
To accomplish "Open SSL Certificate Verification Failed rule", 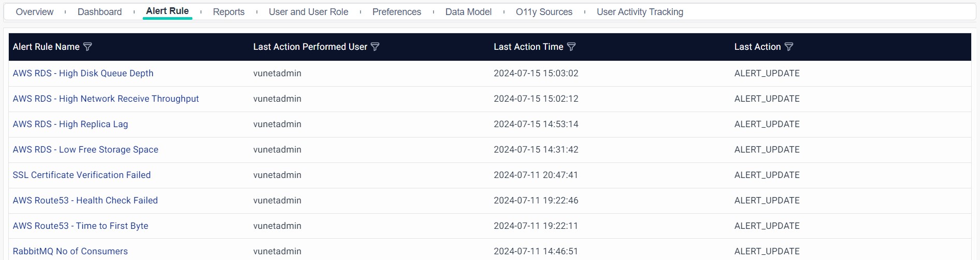I will click(82, 175).
